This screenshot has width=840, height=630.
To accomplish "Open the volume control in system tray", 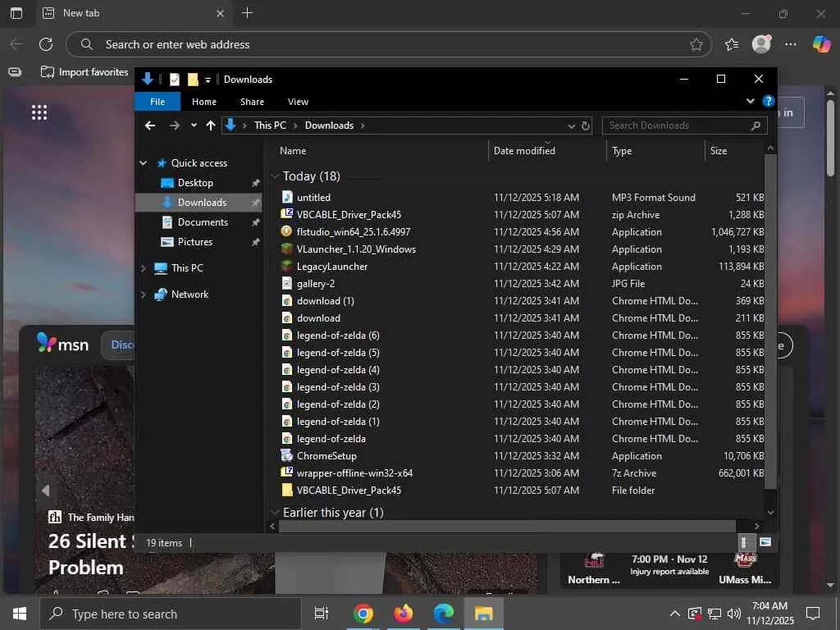I will (x=734, y=614).
